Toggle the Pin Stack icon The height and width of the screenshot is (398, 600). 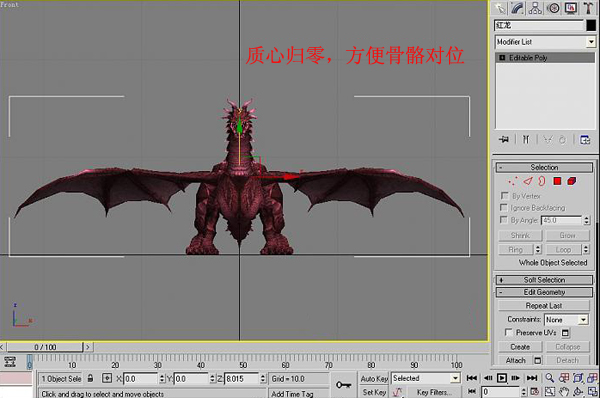tap(504, 140)
